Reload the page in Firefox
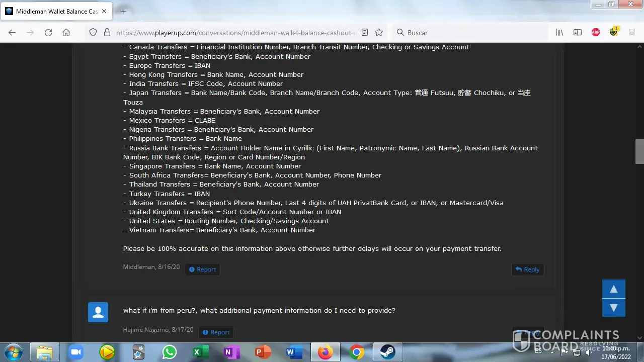The height and width of the screenshot is (362, 644). tap(48, 32)
